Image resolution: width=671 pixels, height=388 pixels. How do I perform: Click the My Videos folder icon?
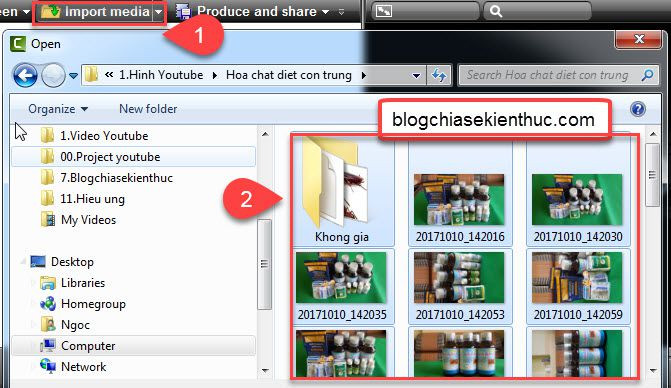(x=48, y=220)
